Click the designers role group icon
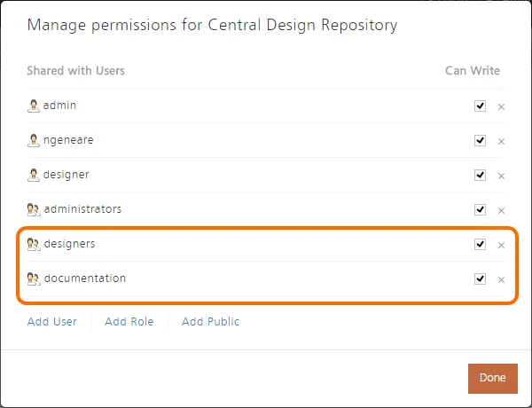The image size is (532, 408). point(34,245)
